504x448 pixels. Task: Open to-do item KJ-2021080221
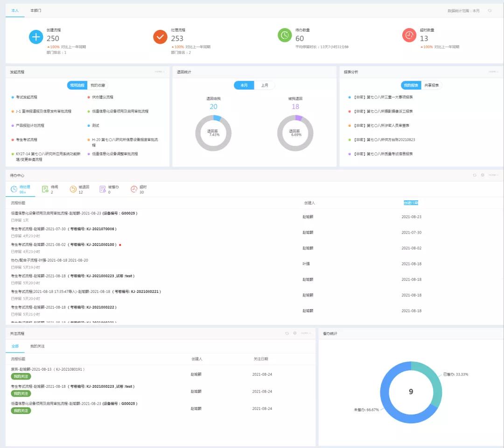[86, 292]
